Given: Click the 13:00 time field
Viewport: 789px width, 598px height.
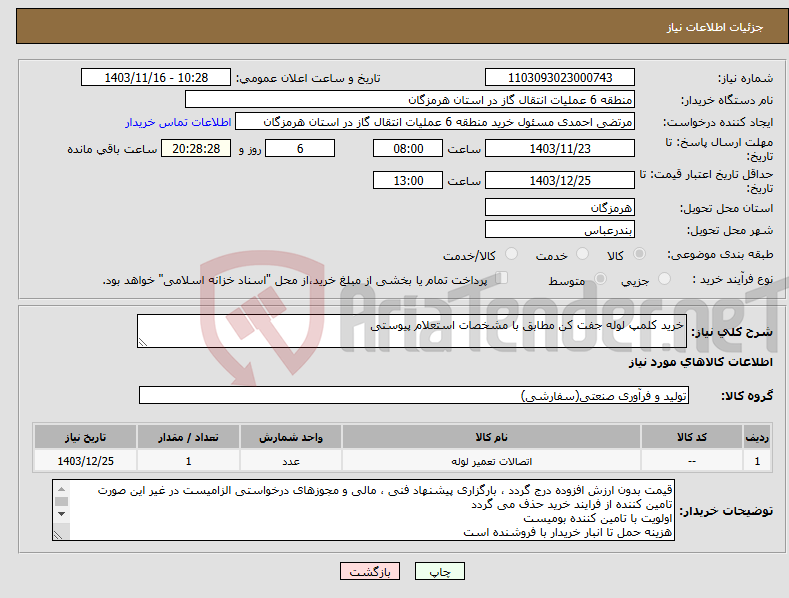Looking at the screenshot, I should coord(408,180).
